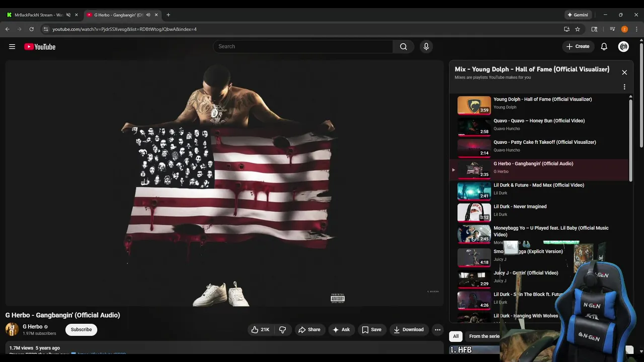Bookmark this page with the star icon
This screenshot has width=644, height=362.
(578, 29)
